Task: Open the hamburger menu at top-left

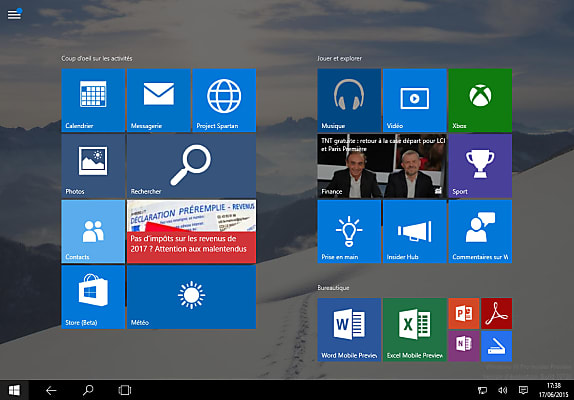Action: pos(14,14)
